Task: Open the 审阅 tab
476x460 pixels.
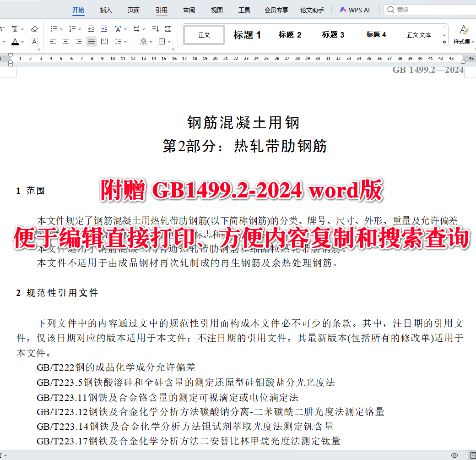Action: [189, 10]
